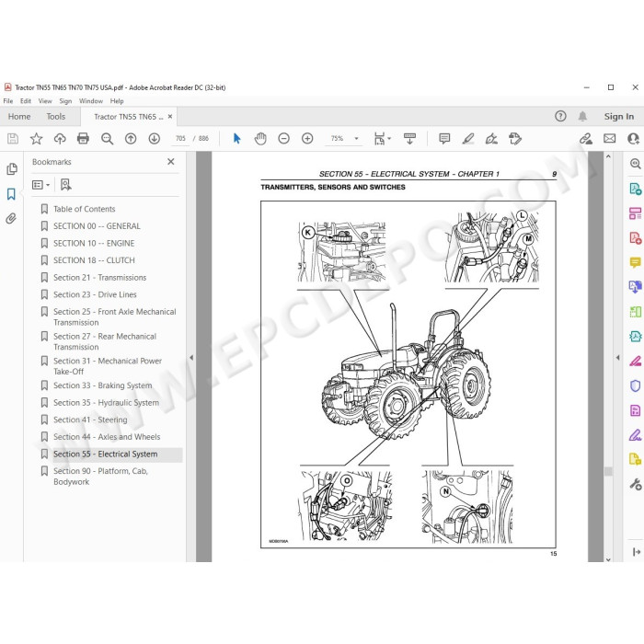Open Section 33 - Braking System bookmark

(103, 385)
